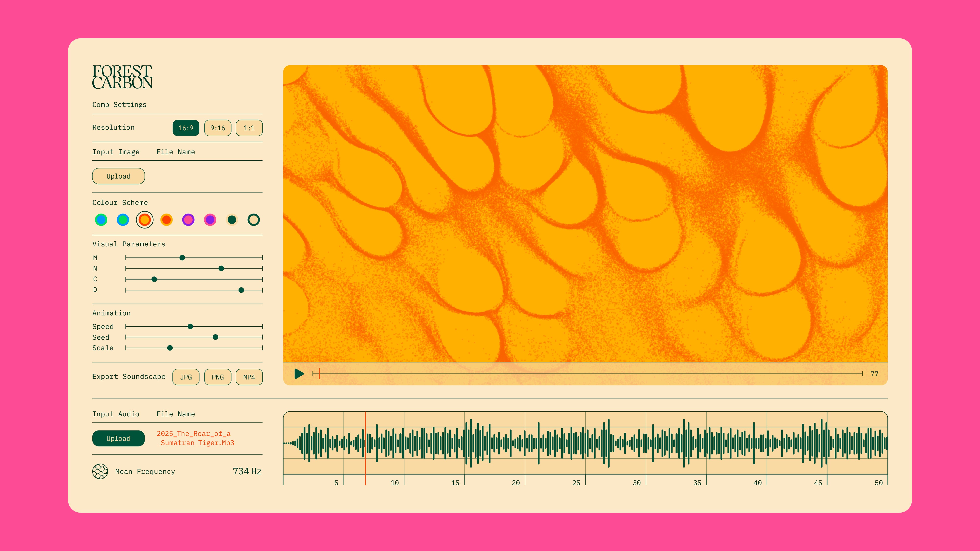Click the green Input Audio Upload button
This screenshot has height=551, width=980.
click(x=118, y=438)
